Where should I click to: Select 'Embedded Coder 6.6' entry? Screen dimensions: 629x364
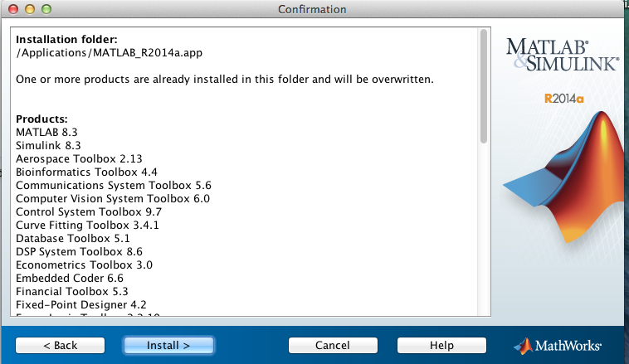tap(70, 278)
